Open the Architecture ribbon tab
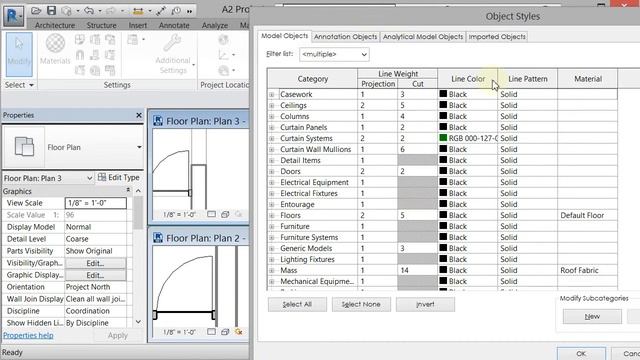 [55, 25]
